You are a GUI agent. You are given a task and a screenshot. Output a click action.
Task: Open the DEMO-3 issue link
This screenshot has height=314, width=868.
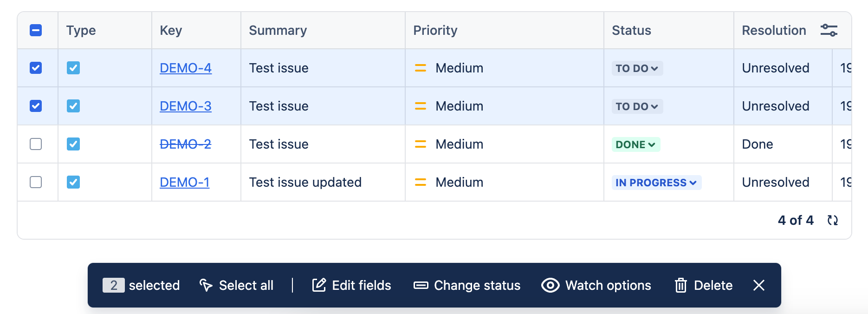pos(185,106)
